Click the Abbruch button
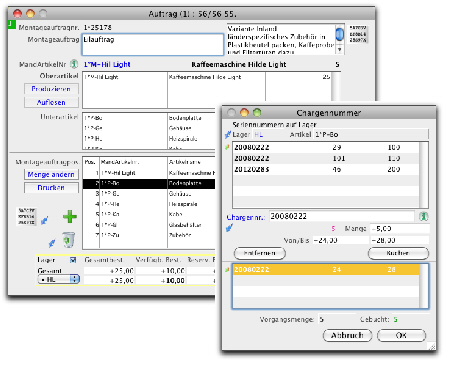Screen dimensions: 454x366 347,335
